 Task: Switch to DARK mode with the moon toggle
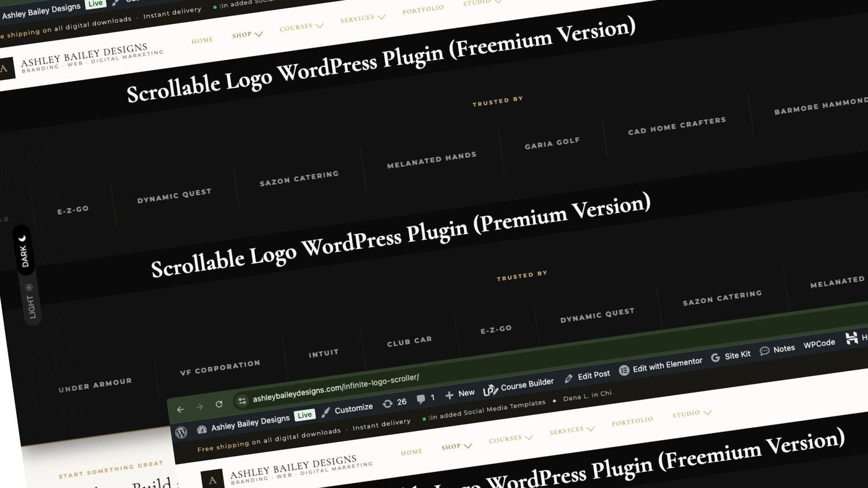pos(23,250)
